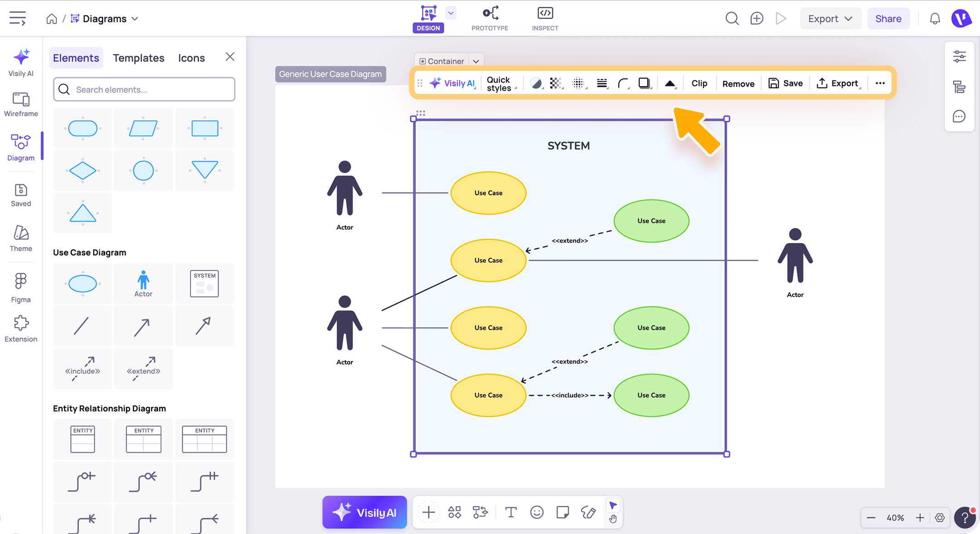Open the Theme panel
This screenshot has width=980, height=534.
21,239
